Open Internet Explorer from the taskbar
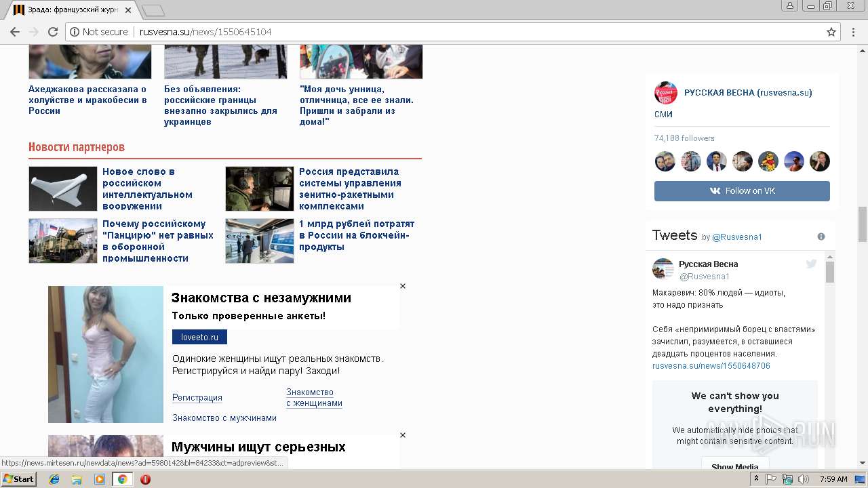 coord(54,479)
